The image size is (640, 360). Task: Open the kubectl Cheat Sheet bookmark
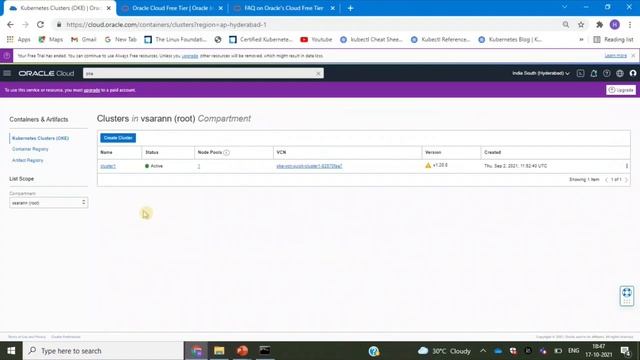click(371, 40)
